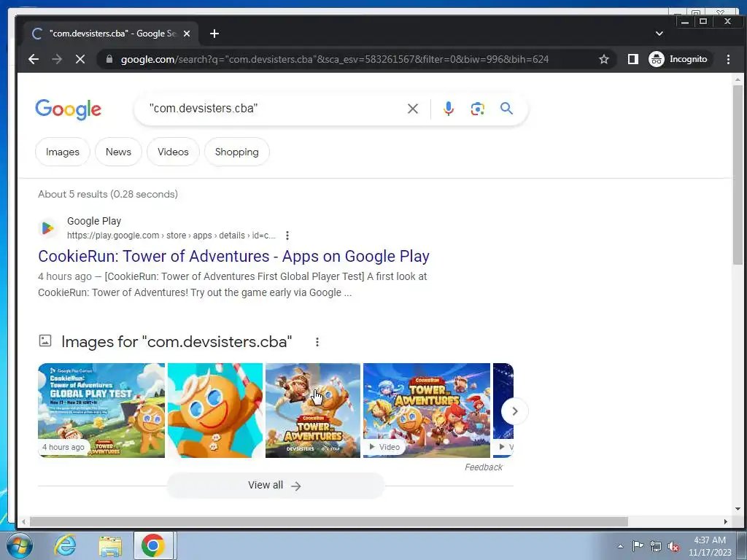Show the next images in the carousel
Image resolution: width=747 pixels, height=560 pixels.
tap(514, 411)
